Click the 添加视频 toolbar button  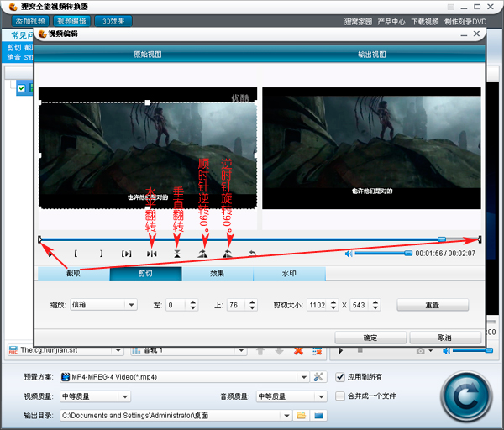[x=30, y=21]
